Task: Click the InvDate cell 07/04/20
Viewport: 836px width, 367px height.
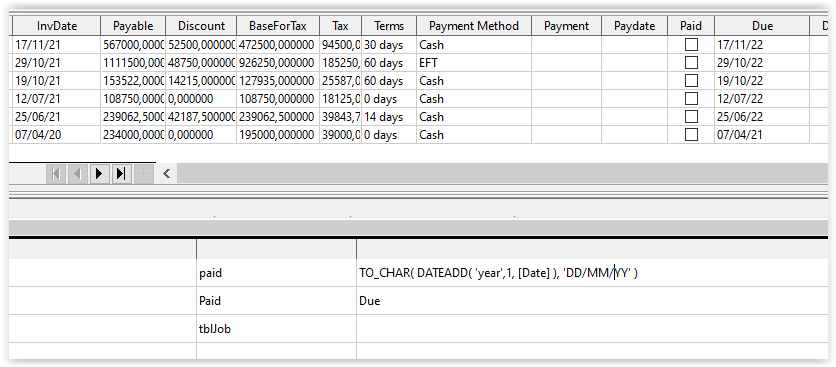Action: point(57,135)
